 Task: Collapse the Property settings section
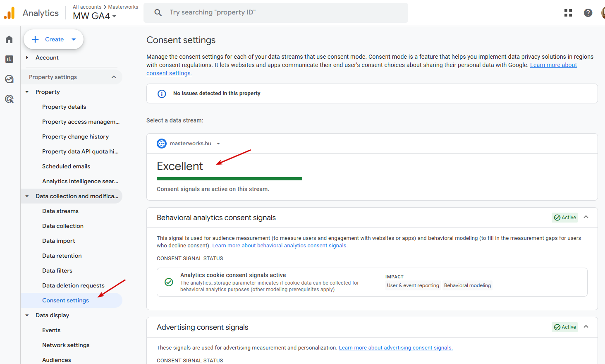tap(114, 77)
